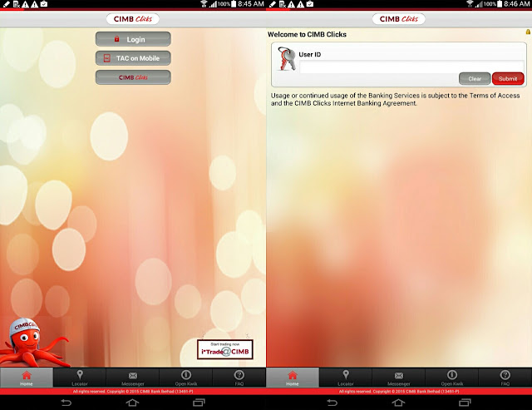The height and width of the screenshot is (410, 532).
Task: Open TAC on Mobile option
Action: coord(133,58)
